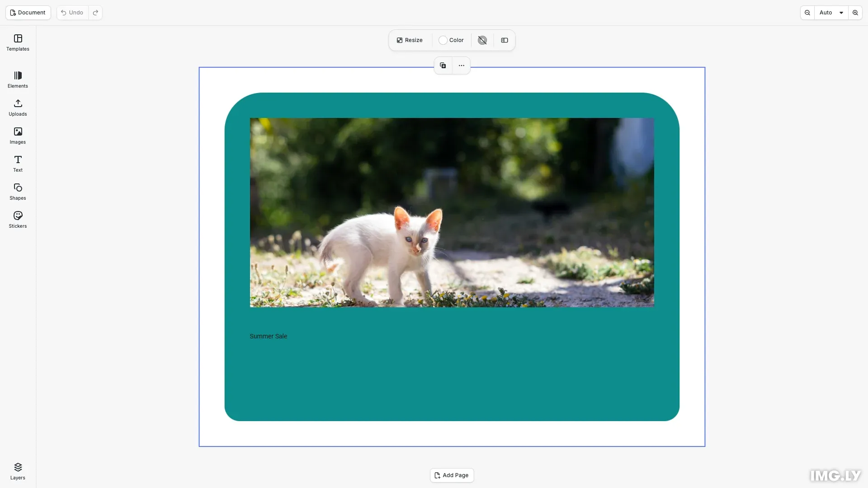Screen dimensions: 868x488
Task: Click the Undo button
Action: pyautogui.click(x=72, y=13)
